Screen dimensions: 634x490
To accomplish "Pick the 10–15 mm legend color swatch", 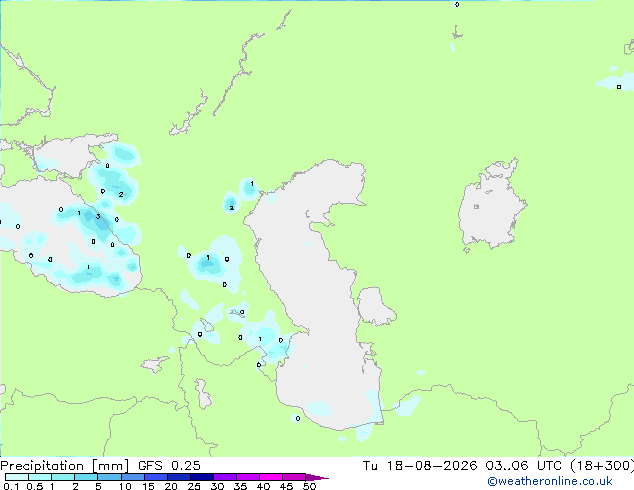I will click(x=133, y=477).
